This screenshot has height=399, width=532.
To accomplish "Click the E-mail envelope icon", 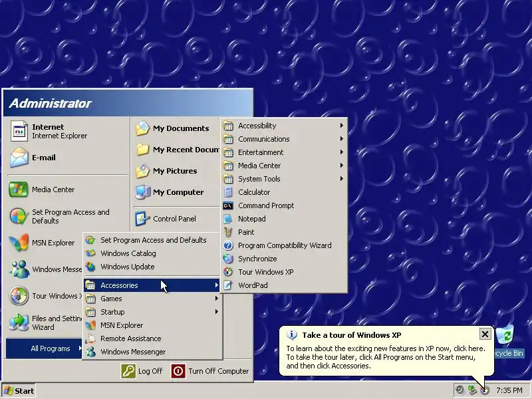I will click(x=19, y=158).
